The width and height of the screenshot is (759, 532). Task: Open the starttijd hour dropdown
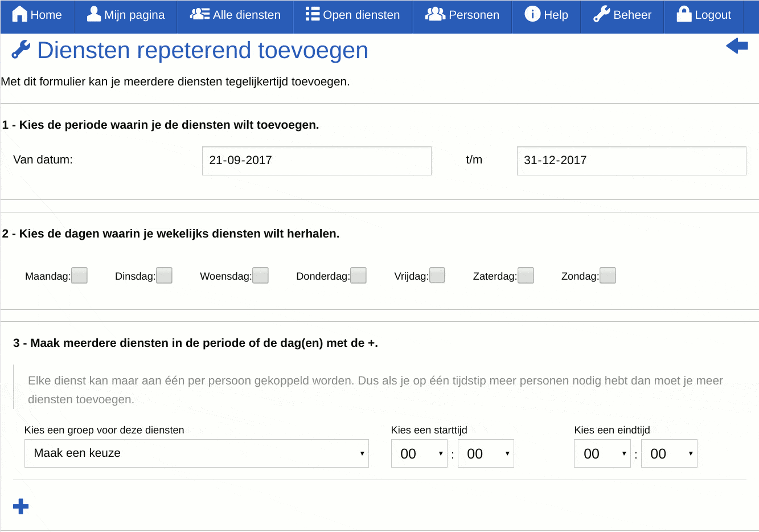click(419, 453)
